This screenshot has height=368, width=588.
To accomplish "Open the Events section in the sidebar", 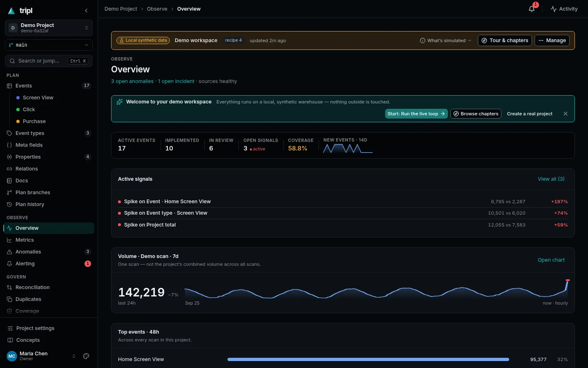I will 49,86.
